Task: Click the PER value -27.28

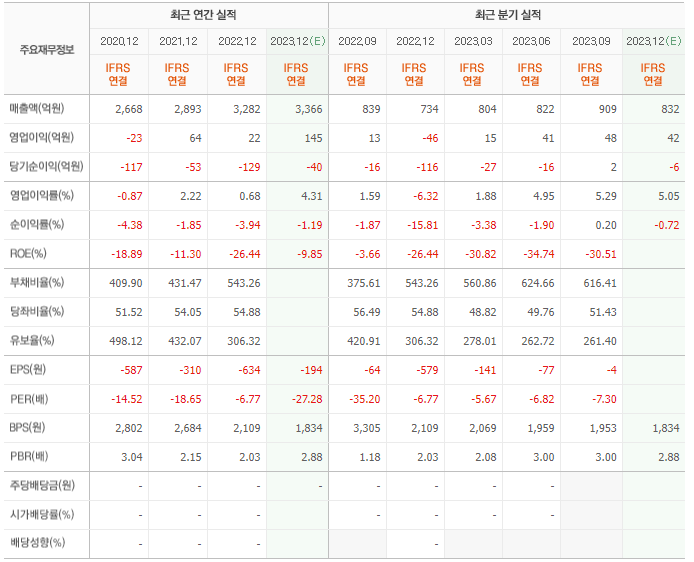Action: tap(307, 400)
